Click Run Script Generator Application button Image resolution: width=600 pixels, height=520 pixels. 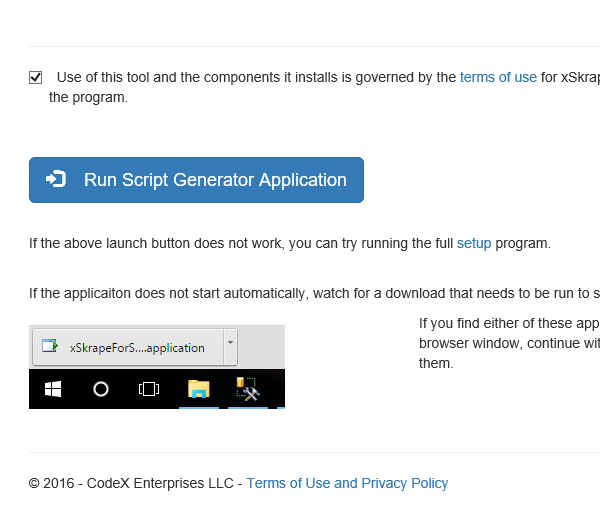tap(196, 180)
